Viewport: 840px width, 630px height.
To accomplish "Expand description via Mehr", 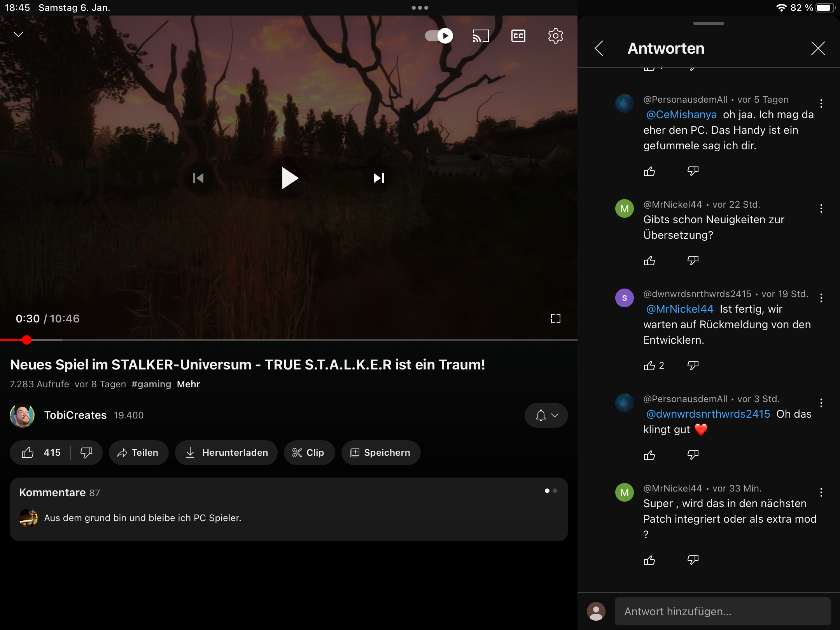I will pyautogui.click(x=188, y=384).
